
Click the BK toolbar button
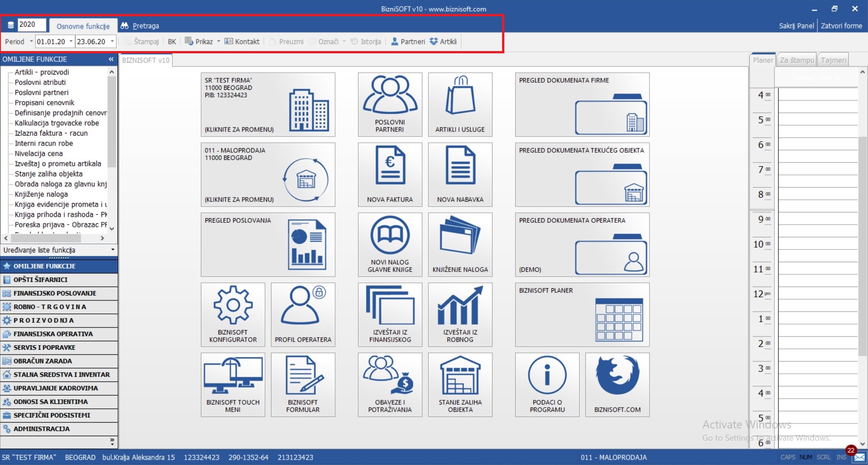172,42
